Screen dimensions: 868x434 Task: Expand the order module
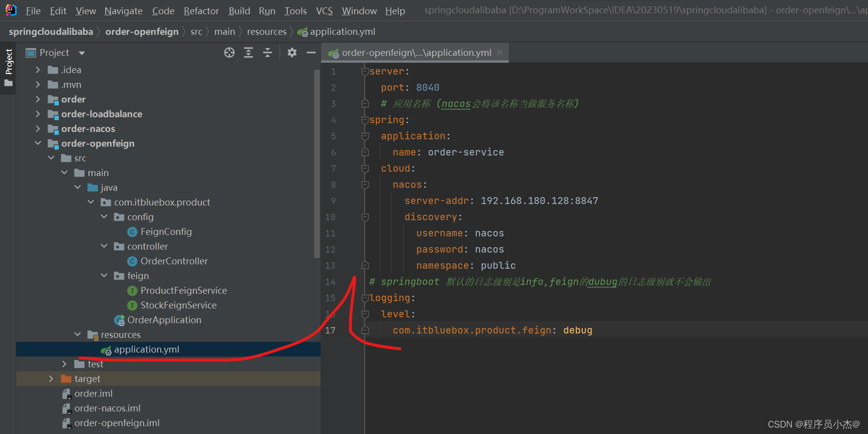38,100
